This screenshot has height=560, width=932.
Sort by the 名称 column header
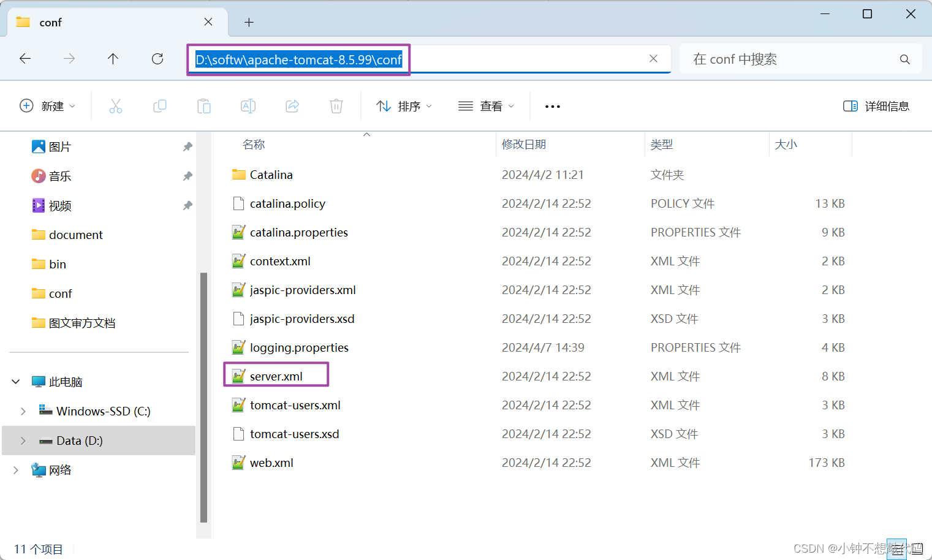(254, 145)
